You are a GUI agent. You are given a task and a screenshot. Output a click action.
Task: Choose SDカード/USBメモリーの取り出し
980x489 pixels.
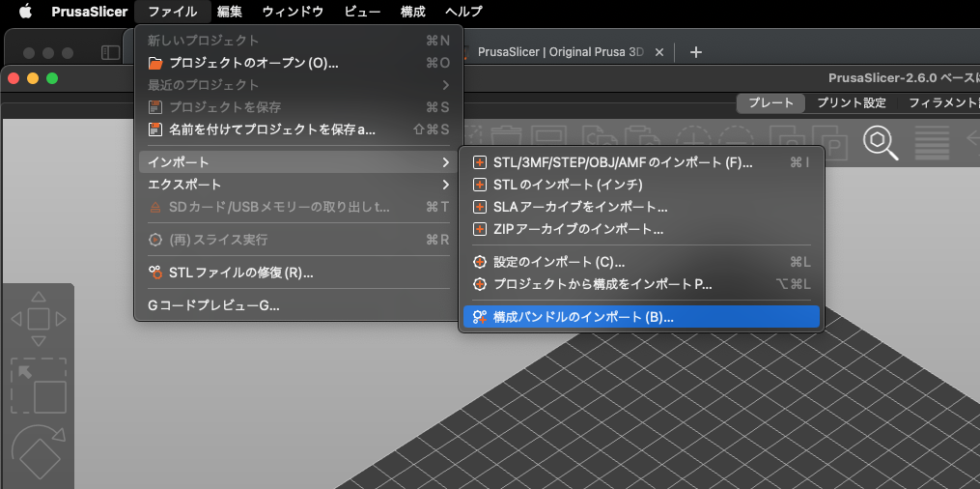pyautogui.click(x=298, y=207)
